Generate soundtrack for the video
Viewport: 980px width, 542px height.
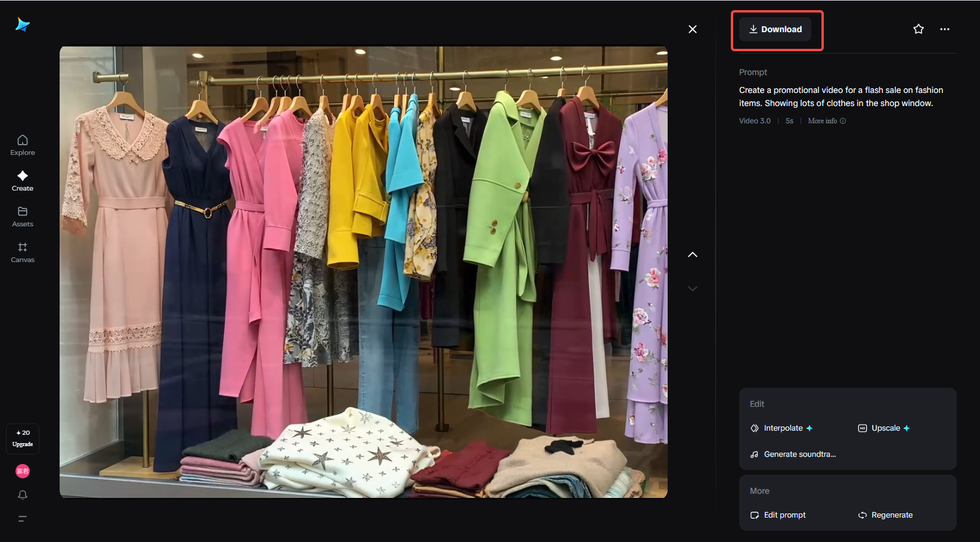click(x=793, y=454)
